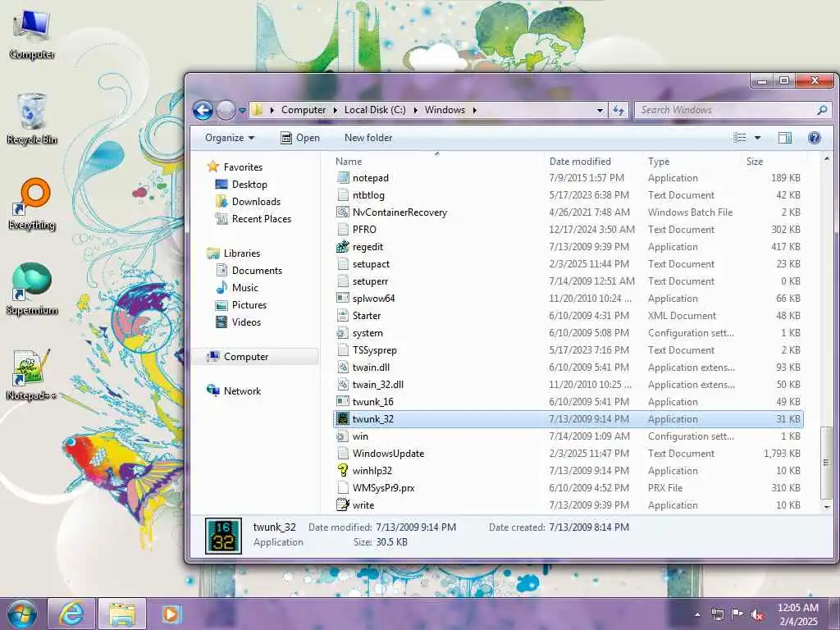
Task: Refresh the Windows folder listing
Action: pos(619,111)
